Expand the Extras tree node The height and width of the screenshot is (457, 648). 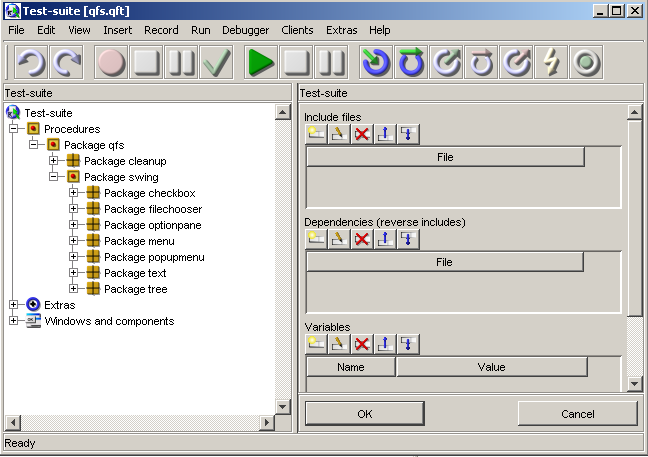pos(14,305)
